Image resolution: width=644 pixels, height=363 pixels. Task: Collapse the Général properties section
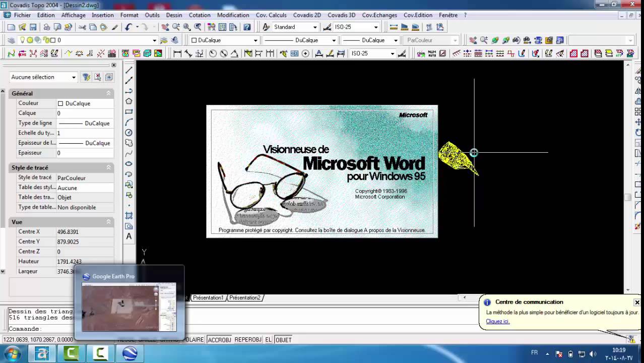tap(108, 93)
